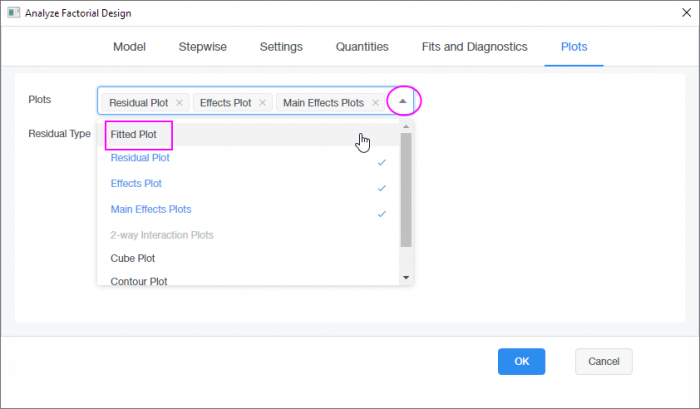Uncheck Effects Plot in the dropdown
Screen dimensions: 700x409
(136, 184)
